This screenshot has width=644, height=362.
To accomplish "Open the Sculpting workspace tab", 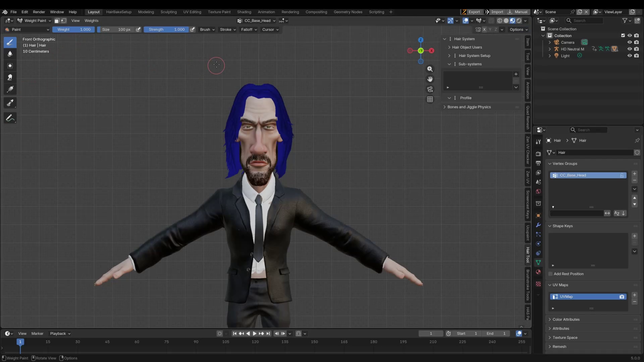I will point(169,12).
